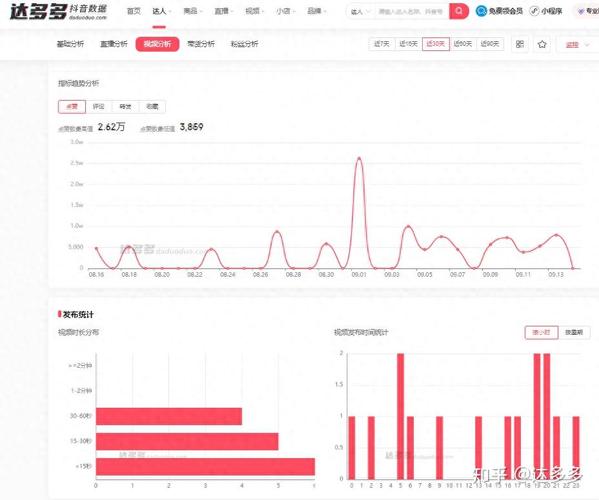Select the 近30天 date range
This screenshot has width=599, height=500.
tap(435, 44)
